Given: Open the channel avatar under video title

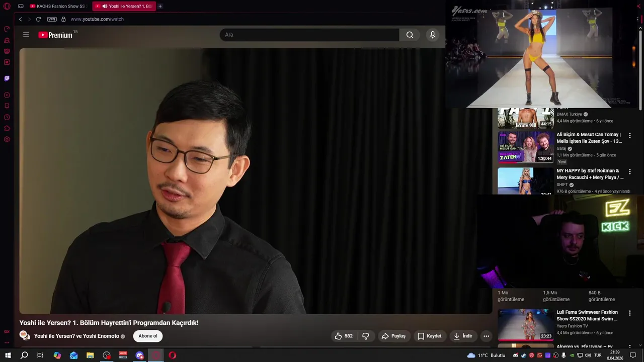Looking at the screenshot, I should click(x=25, y=335).
